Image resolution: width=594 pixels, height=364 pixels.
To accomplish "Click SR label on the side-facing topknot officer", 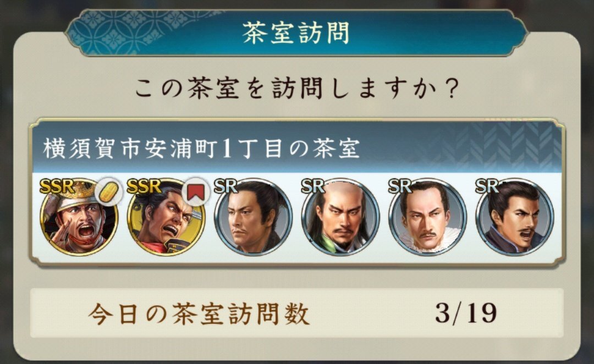I will coord(226,186).
